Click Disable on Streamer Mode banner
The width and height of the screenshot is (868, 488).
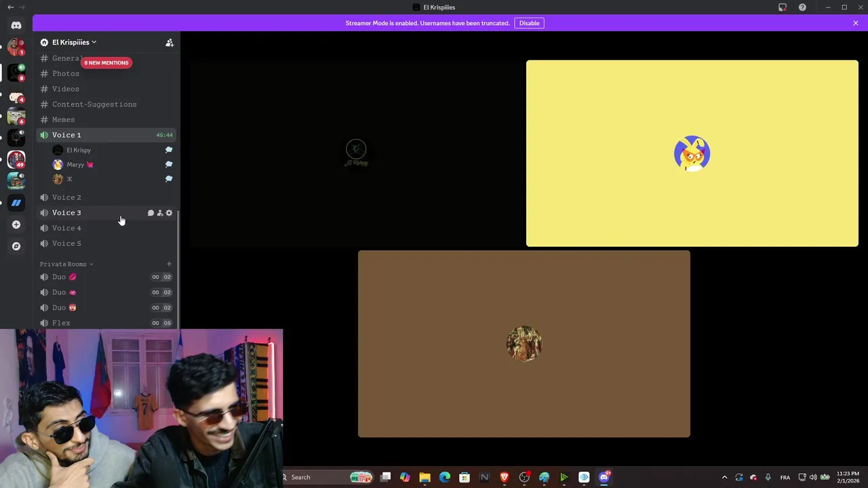click(x=529, y=23)
